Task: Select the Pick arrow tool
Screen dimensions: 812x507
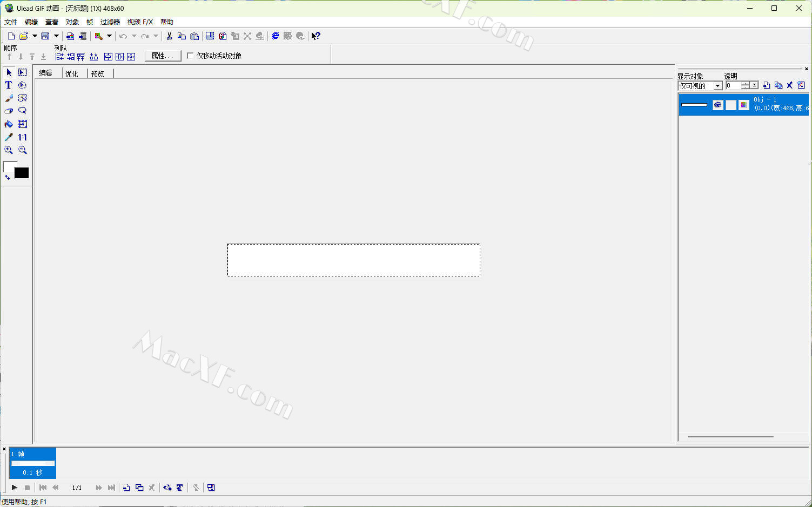Action: point(9,72)
